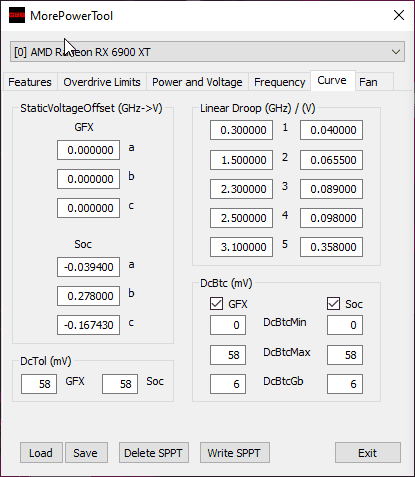The width and height of the screenshot is (415, 477).
Task: Click the GFX coefficient c field
Action: (88, 208)
